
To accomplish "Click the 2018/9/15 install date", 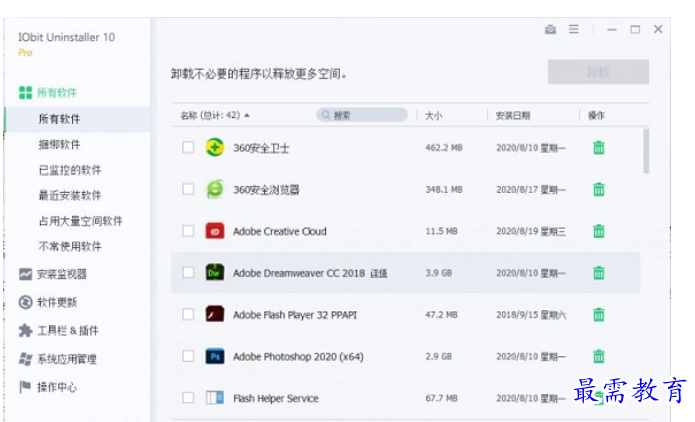I will point(531,315).
